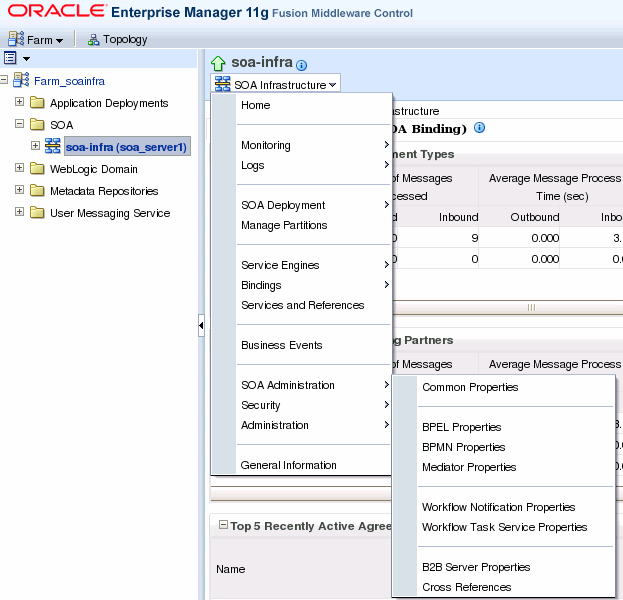The image size is (623, 600).
Task: Click the Metadata Repositories folder icon
Action: (x=37, y=190)
